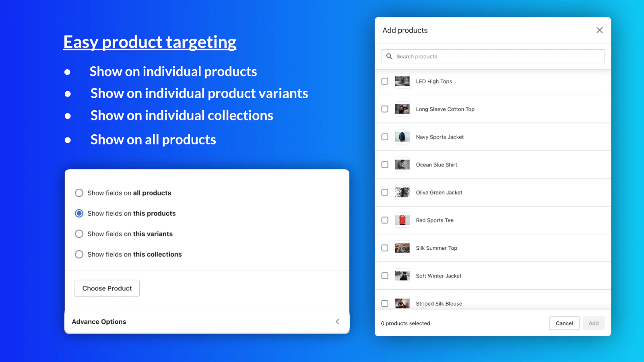Screen dimensions: 644x362
Task: Open the Easy product targeting heading link
Action: coord(150,42)
